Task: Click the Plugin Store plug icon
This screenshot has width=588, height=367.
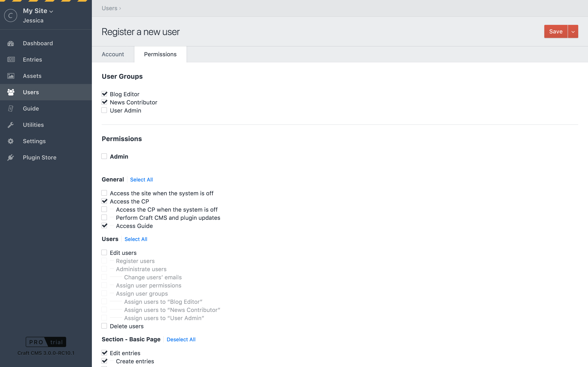Action: pyautogui.click(x=11, y=158)
